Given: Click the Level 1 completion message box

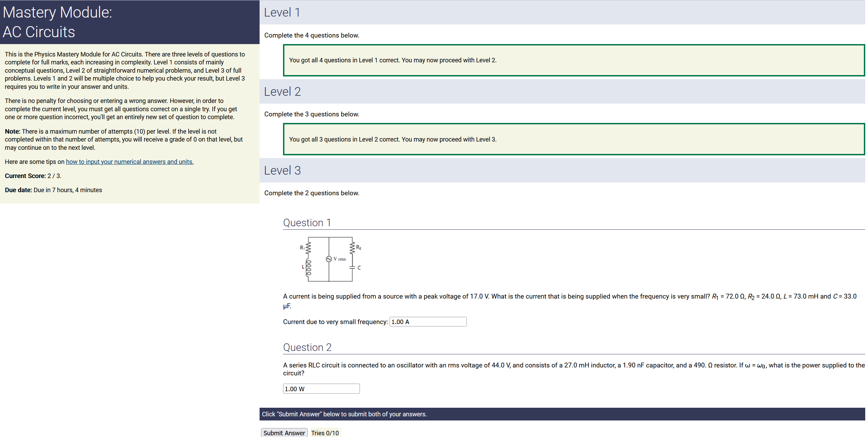Looking at the screenshot, I should click(573, 60).
